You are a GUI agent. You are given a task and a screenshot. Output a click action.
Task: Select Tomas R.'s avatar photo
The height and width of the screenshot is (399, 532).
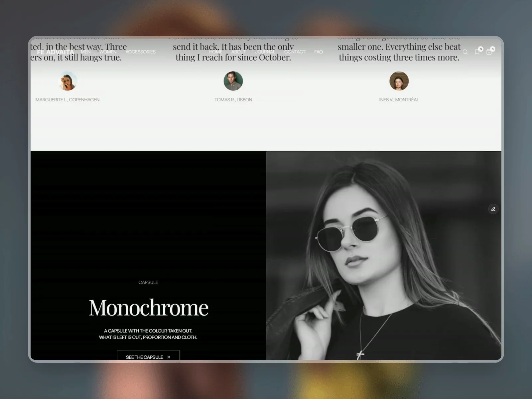point(233,81)
